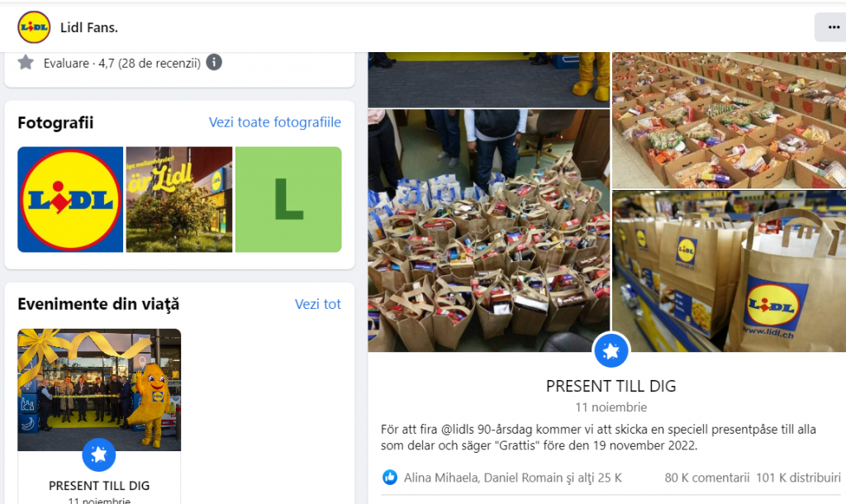
Task: Click Vezi toate fotografiile link
Action: [x=274, y=122]
